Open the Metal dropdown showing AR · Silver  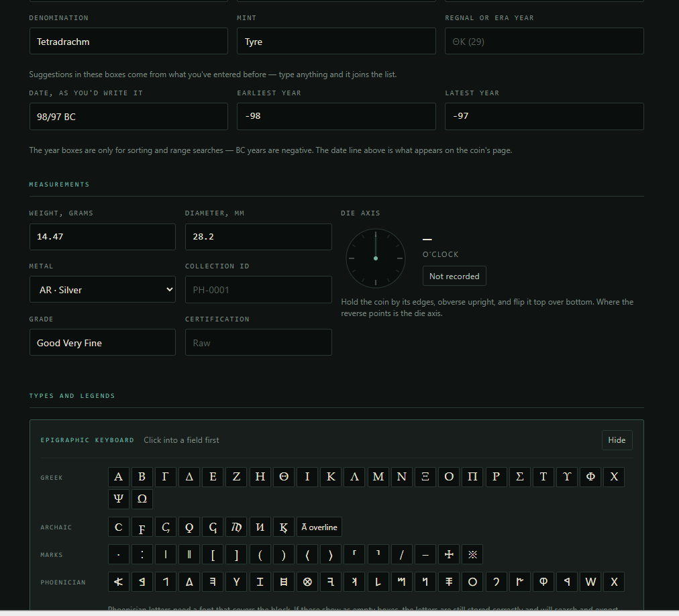coord(103,289)
